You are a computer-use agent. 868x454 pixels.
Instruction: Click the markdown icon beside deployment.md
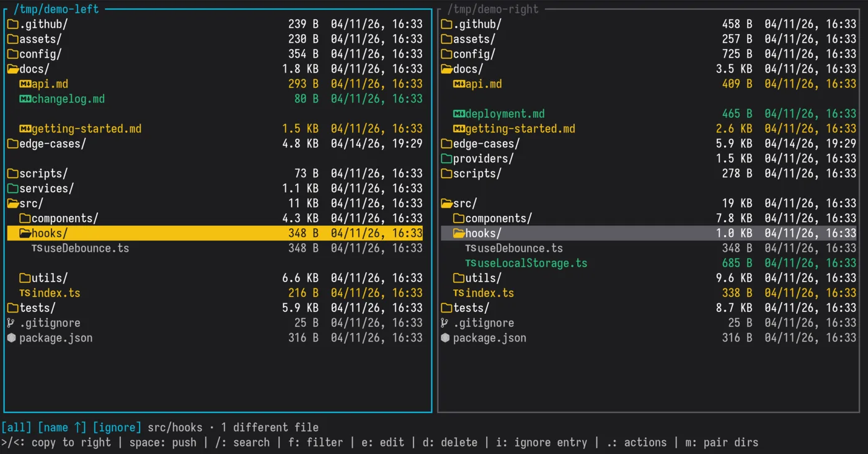tap(459, 113)
